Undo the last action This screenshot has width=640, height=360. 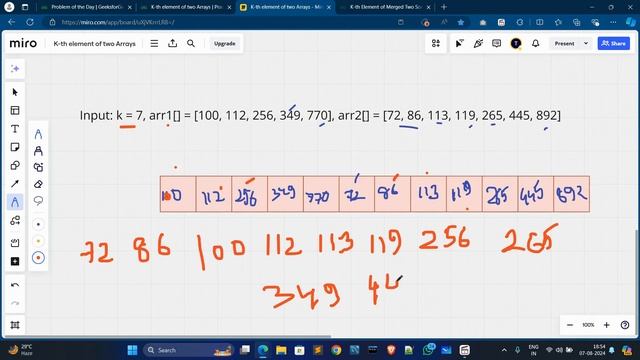pos(15,285)
